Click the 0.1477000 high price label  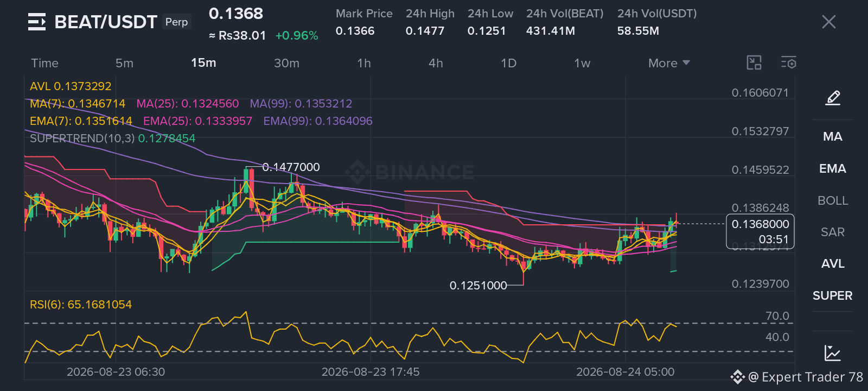[x=291, y=167]
